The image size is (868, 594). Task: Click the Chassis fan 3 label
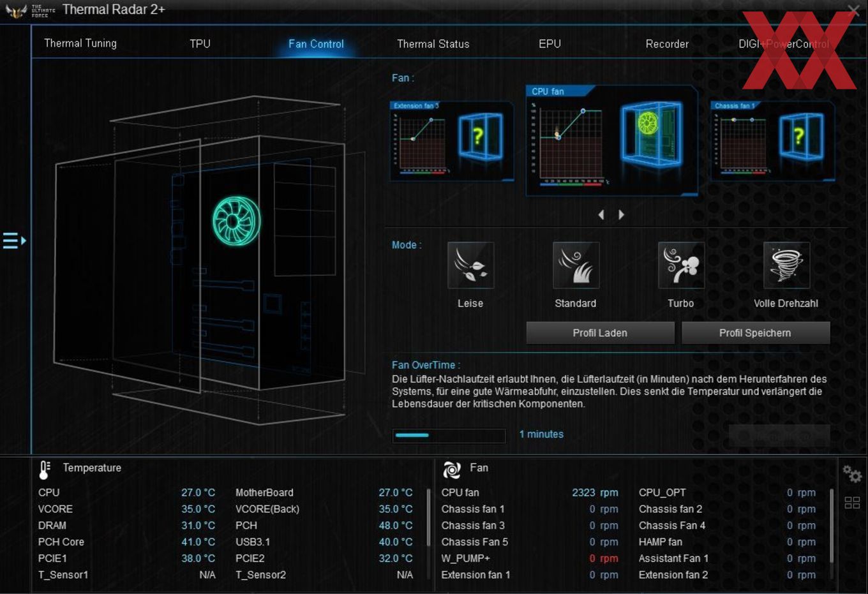(x=473, y=526)
